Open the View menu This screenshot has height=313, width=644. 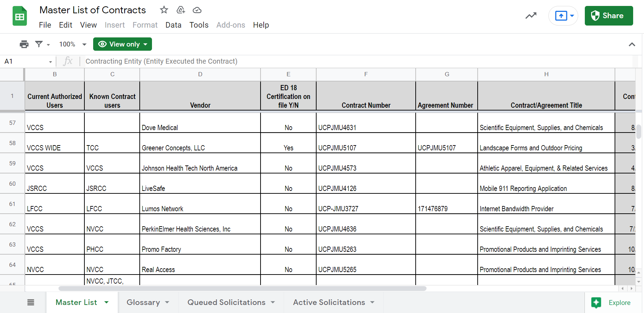tap(88, 25)
